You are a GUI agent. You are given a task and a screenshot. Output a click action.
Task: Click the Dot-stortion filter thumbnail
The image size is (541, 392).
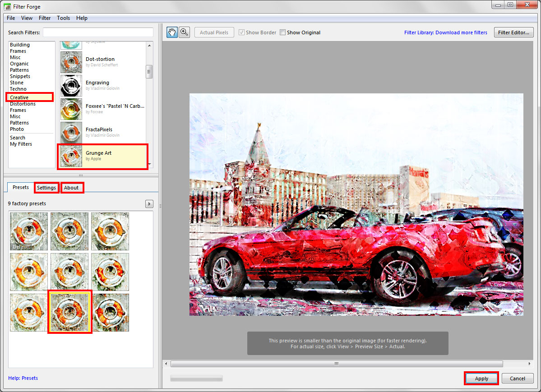(71, 62)
